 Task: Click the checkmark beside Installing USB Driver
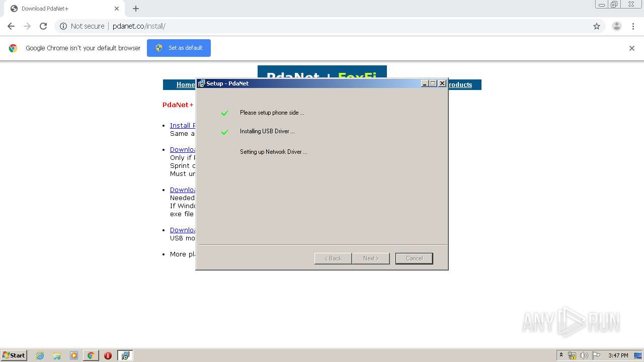point(224,132)
